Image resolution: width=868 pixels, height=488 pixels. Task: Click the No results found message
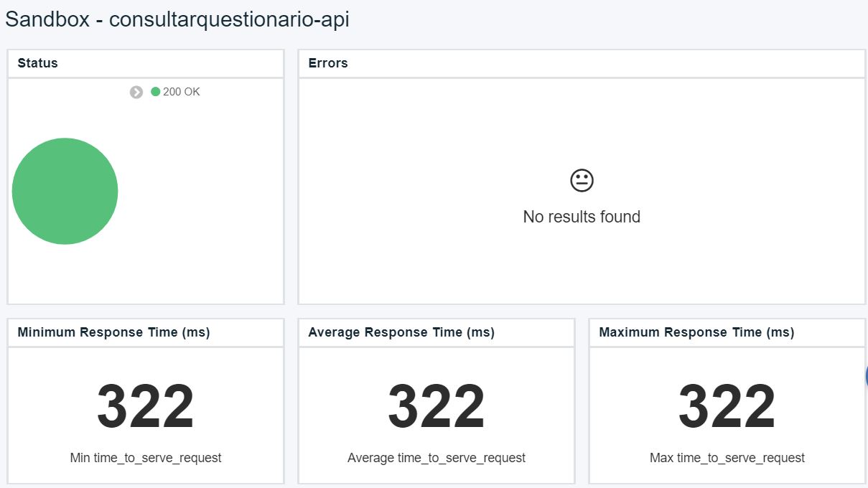click(582, 217)
